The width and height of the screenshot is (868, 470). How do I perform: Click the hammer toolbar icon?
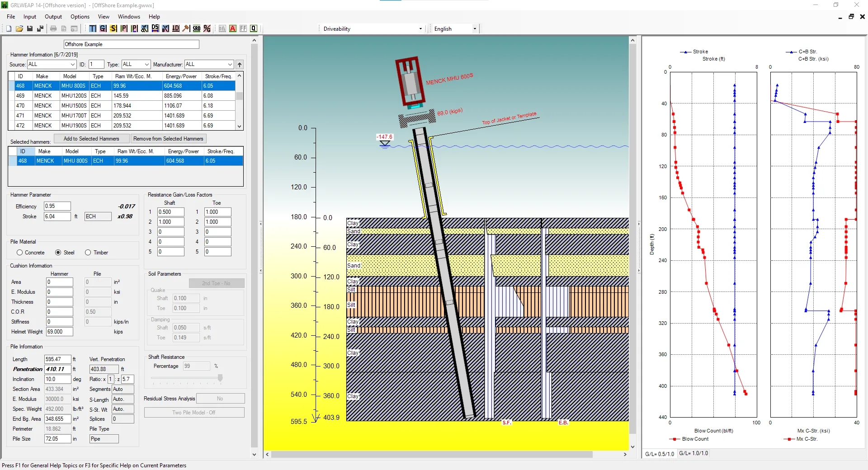tap(186, 28)
